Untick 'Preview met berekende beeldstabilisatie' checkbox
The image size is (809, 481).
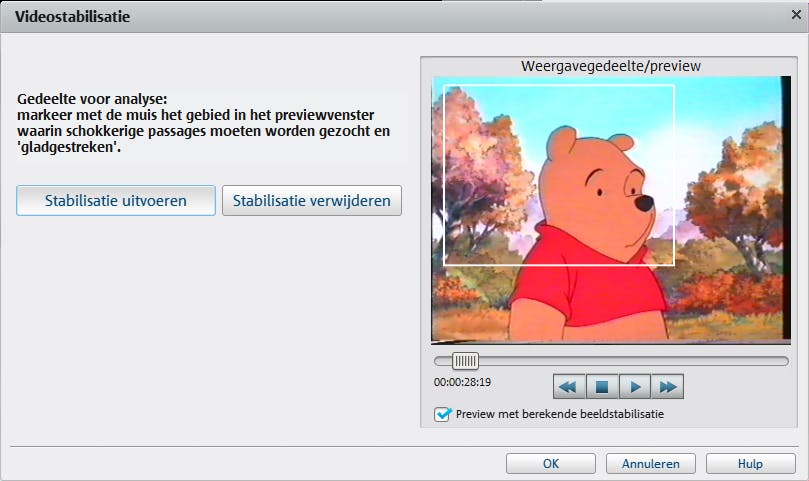point(442,414)
